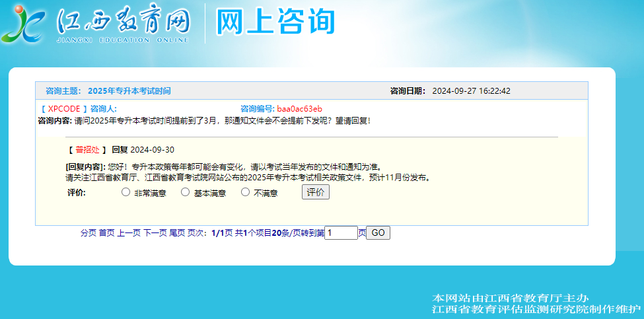This screenshot has width=644, height=319.
Task: Click the 咨询内容 question text line
Action: 204,121
